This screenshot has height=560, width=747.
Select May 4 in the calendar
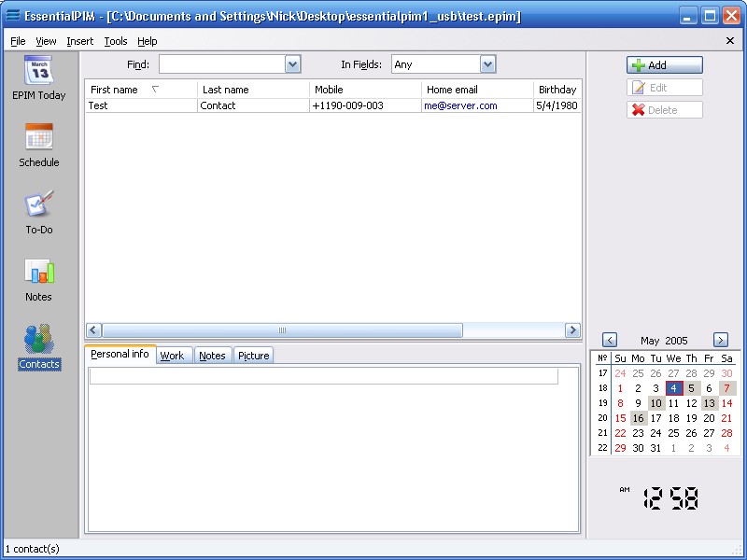point(673,388)
